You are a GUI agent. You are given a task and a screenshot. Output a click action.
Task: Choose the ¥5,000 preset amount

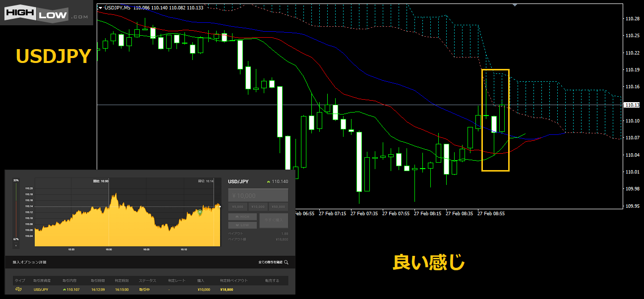click(x=237, y=206)
